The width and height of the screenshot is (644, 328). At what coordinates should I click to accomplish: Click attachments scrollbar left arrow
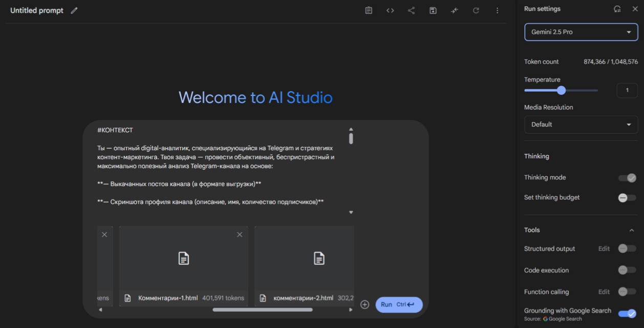[x=100, y=310]
